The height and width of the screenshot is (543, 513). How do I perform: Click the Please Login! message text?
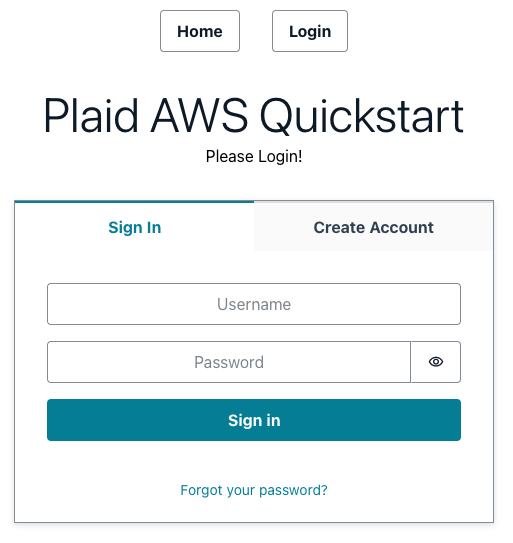(x=256, y=158)
